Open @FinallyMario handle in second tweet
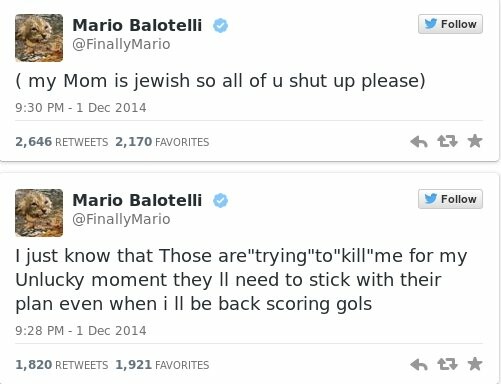 (121, 219)
